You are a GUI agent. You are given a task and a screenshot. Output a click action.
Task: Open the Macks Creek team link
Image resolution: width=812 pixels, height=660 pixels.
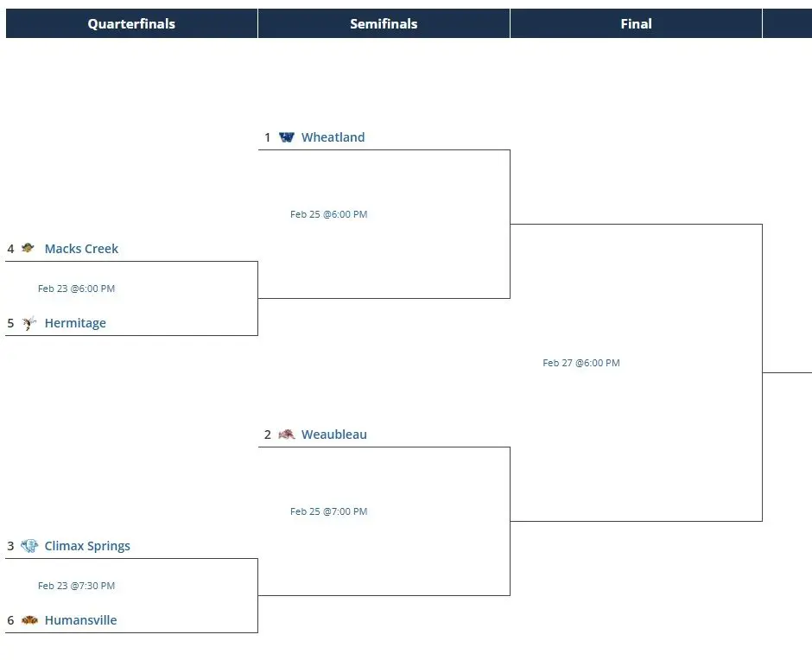click(x=81, y=249)
